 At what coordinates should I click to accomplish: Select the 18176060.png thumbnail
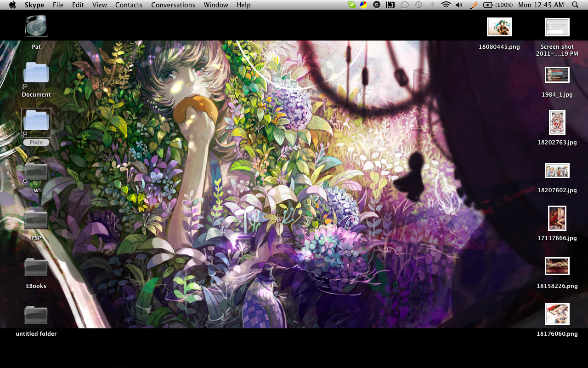tap(557, 314)
